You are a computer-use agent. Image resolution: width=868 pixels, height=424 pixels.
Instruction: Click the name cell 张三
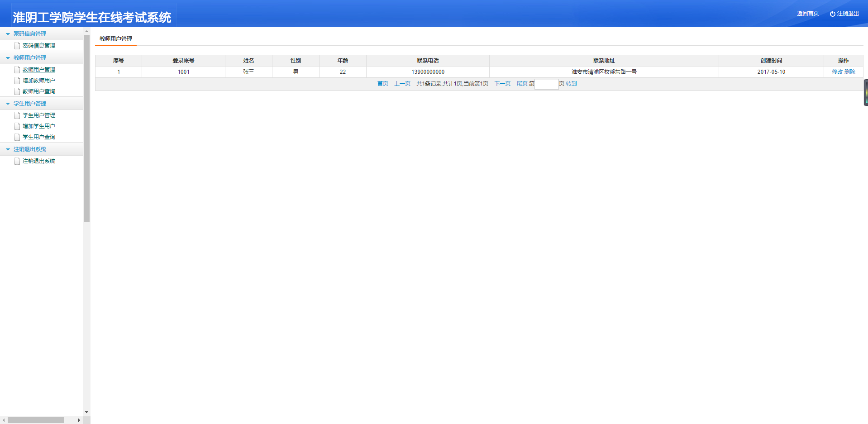coord(248,72)
